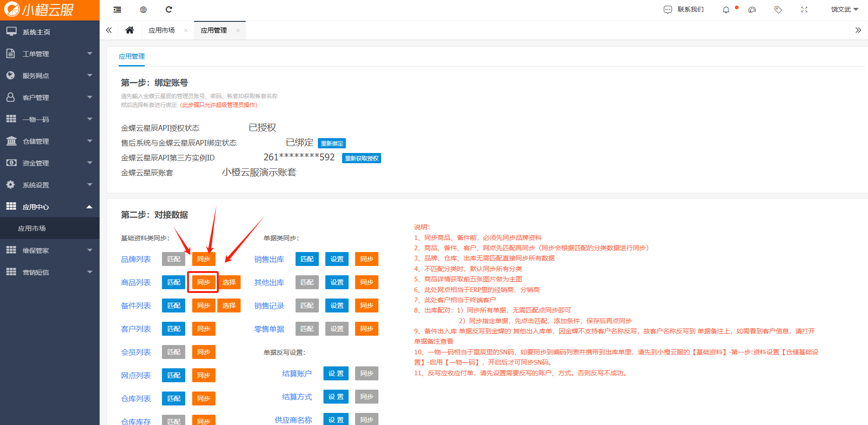Expand the 资金管理 menu arrow
The image size is (868, 425).
(x=89, y=163)
